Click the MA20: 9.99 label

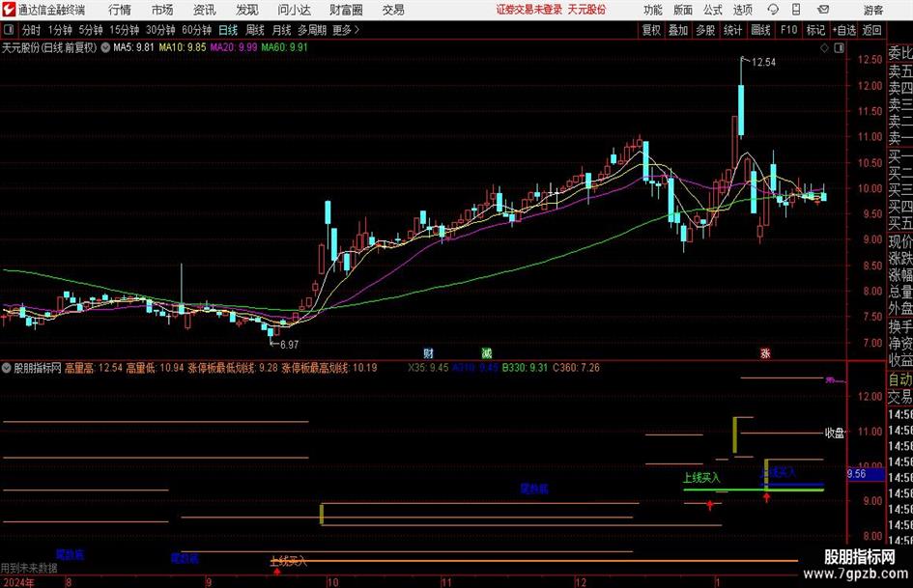(234, 47)
